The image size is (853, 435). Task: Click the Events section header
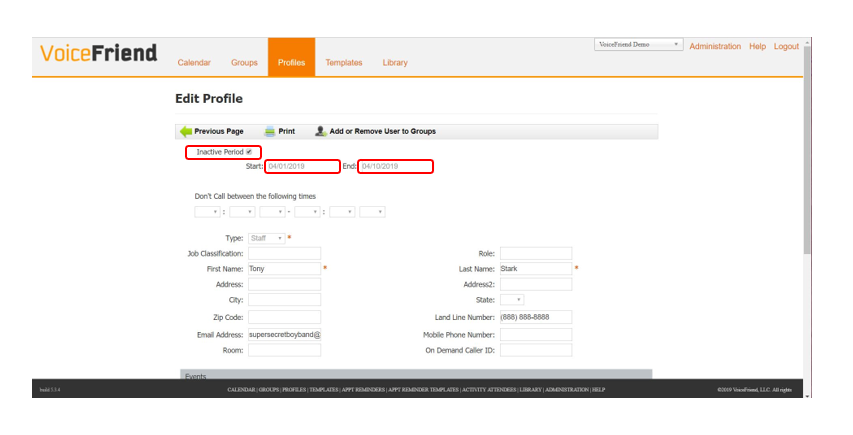(x=416, y=375)
